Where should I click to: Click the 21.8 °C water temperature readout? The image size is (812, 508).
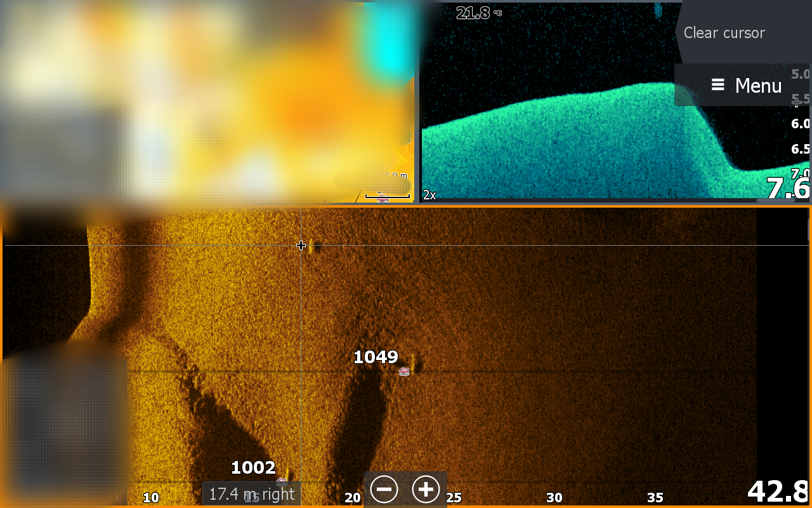click(x=478, y=13)
